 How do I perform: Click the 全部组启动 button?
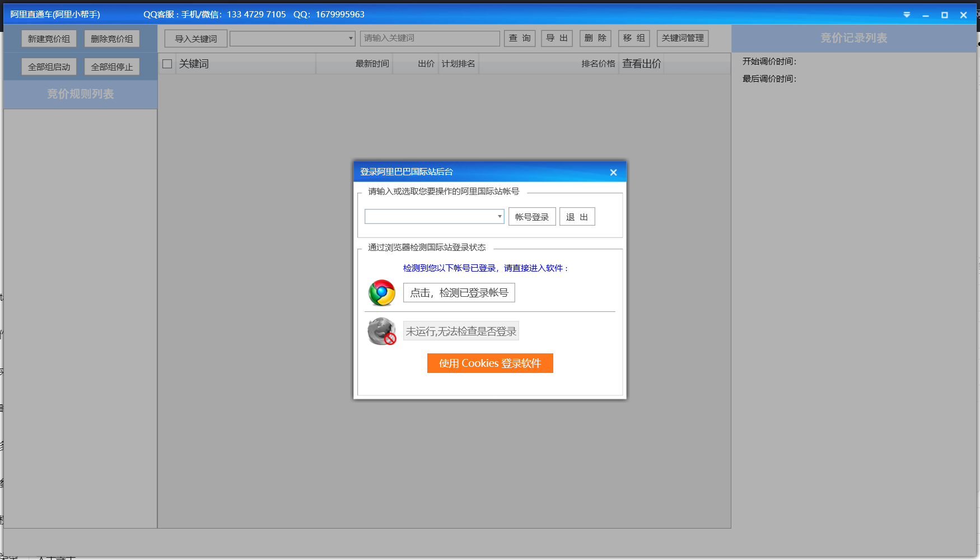[x=49, y=67]
